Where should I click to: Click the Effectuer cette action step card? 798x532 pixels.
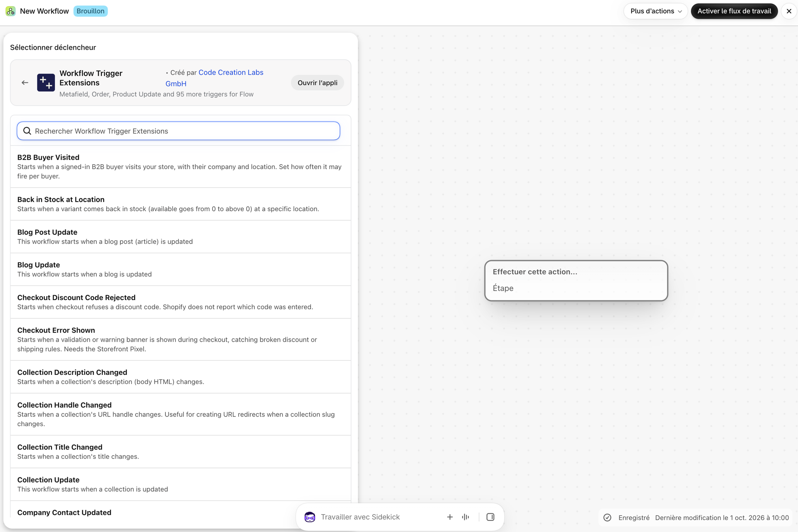tap(576, 281)
